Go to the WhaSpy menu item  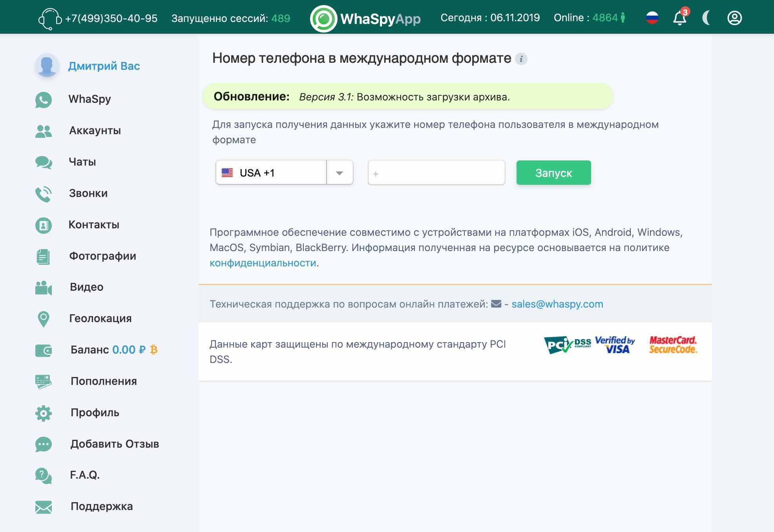(x=90, y=99)
